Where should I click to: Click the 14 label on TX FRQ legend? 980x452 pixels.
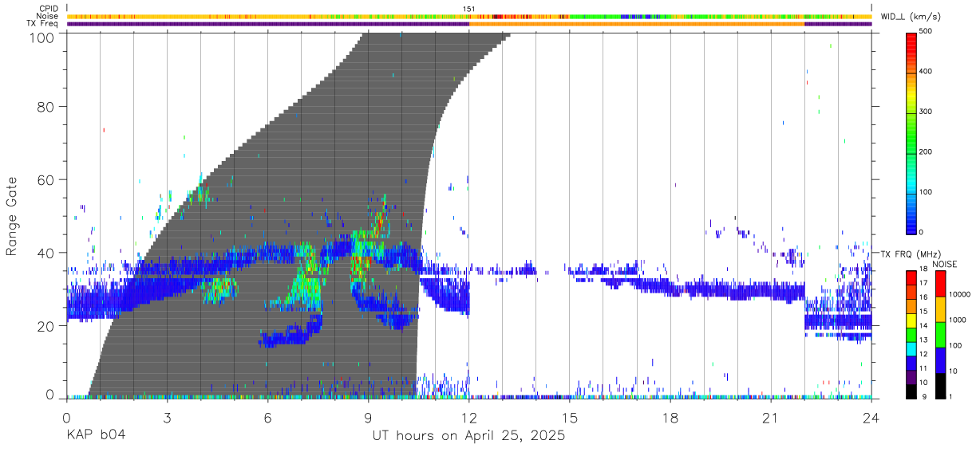(924, 326)
